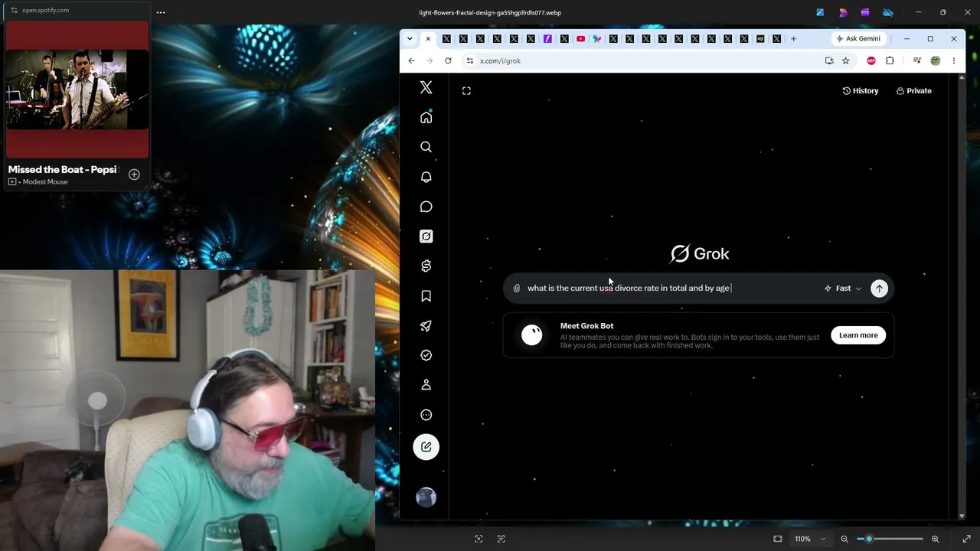
Task: Open the Chrome extensions puzzle menu
Action: coord(890,60)
